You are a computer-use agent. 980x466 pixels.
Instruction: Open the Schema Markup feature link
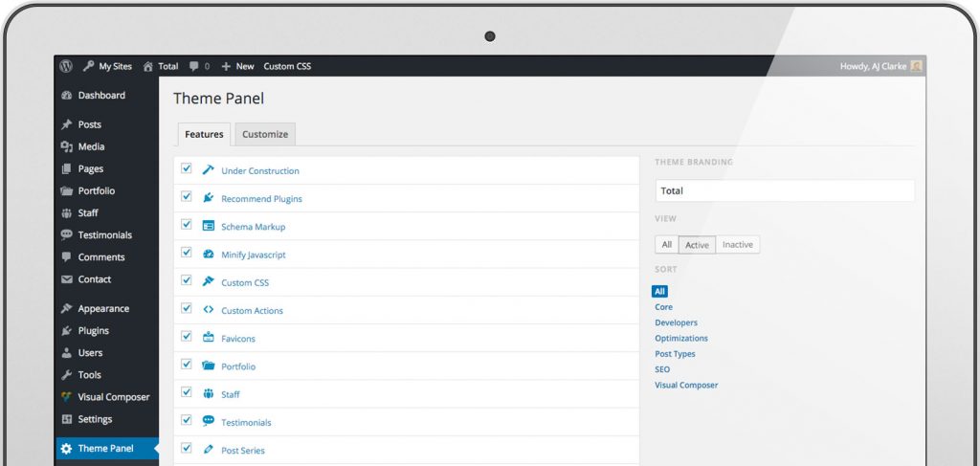253,227
